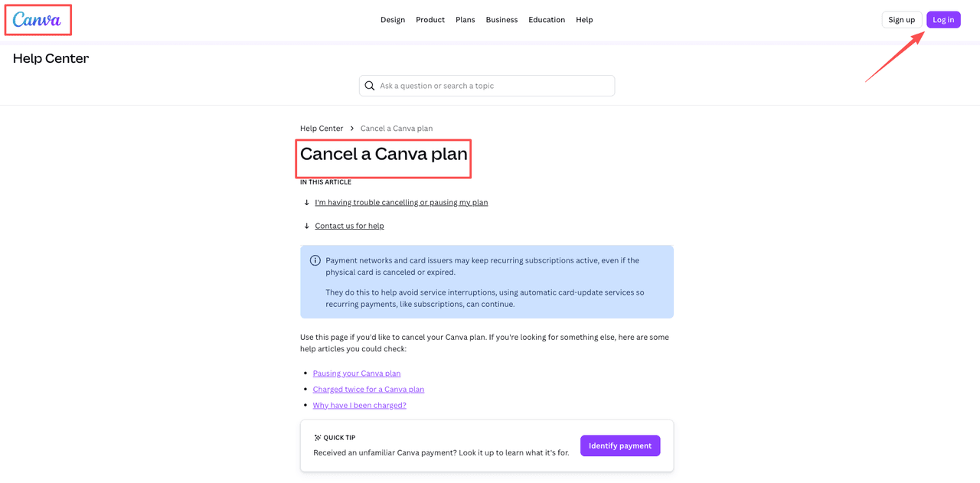Click the Log in button
The height and width of the screenshot is (483, 980).
point(943,19)
